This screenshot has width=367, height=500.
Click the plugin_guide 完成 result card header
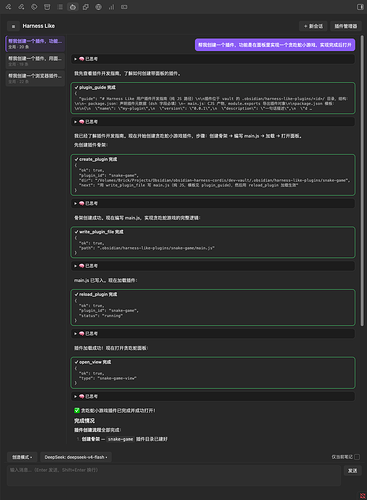[x=95, y=87]
